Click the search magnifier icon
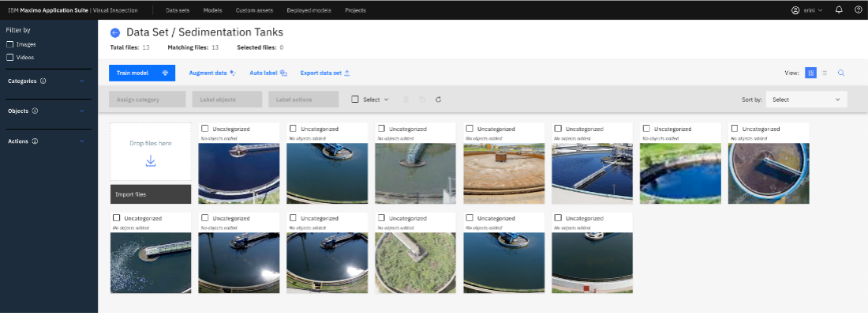868x316 pixels. [x=841, y=73]
